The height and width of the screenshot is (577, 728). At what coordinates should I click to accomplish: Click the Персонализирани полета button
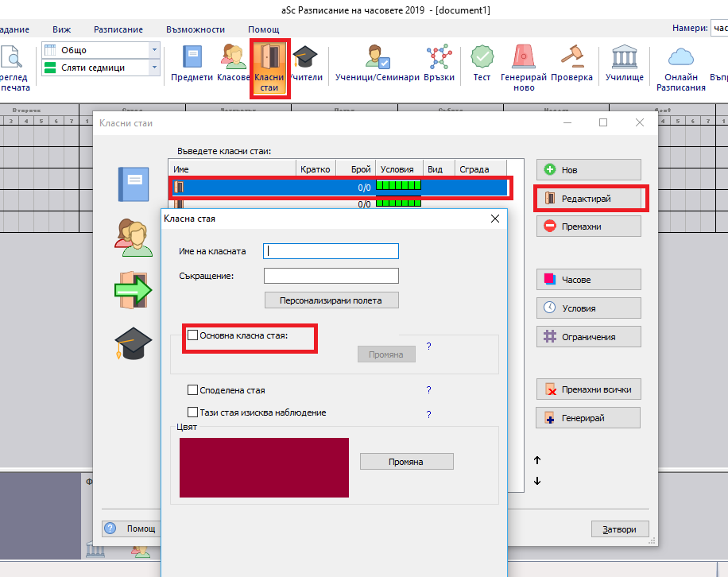pyautogui.click(x=331, y=300)
